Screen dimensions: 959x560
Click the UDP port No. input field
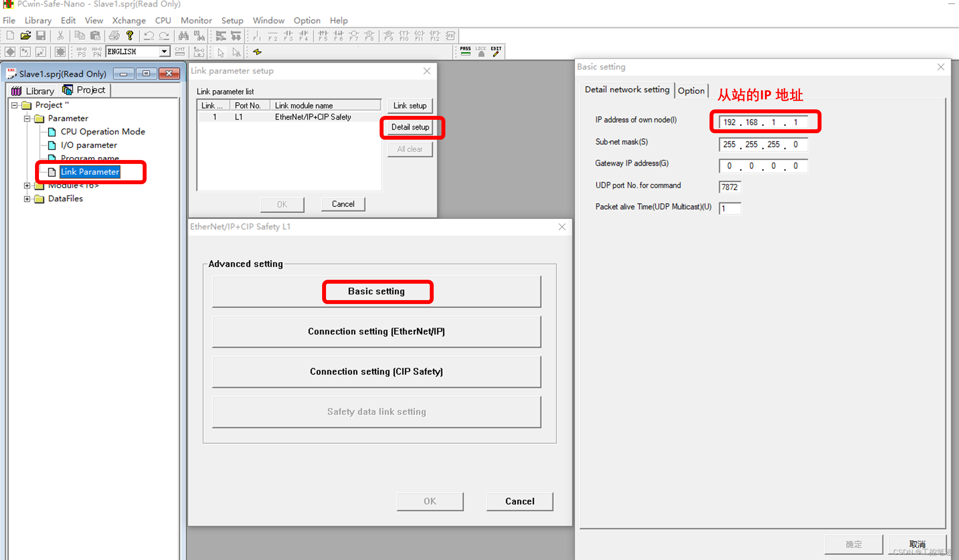730,187
